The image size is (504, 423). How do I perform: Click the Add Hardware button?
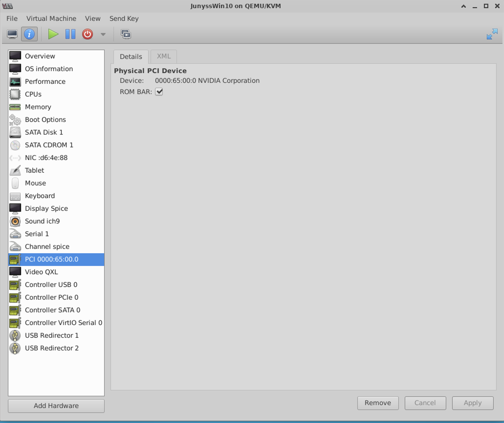(x=56, y=406)
